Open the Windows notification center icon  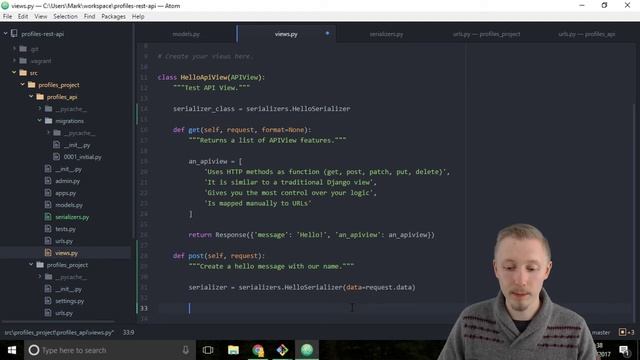click(x=624, y=351)
